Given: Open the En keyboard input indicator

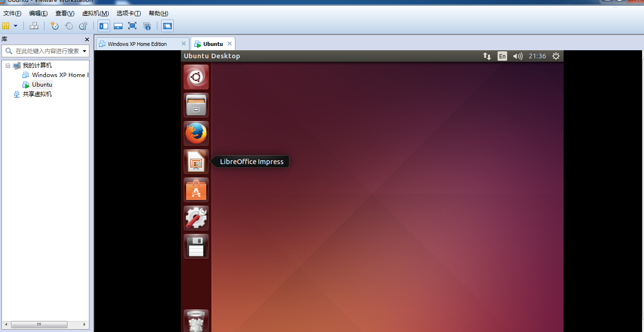Looking at the screenshot, I should 502,56.
